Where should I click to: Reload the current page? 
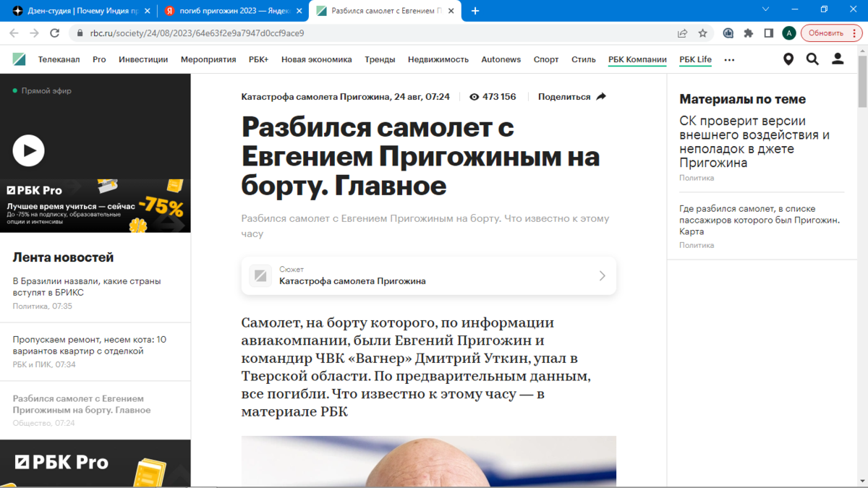pyautogui.click(x=54, y=33)
